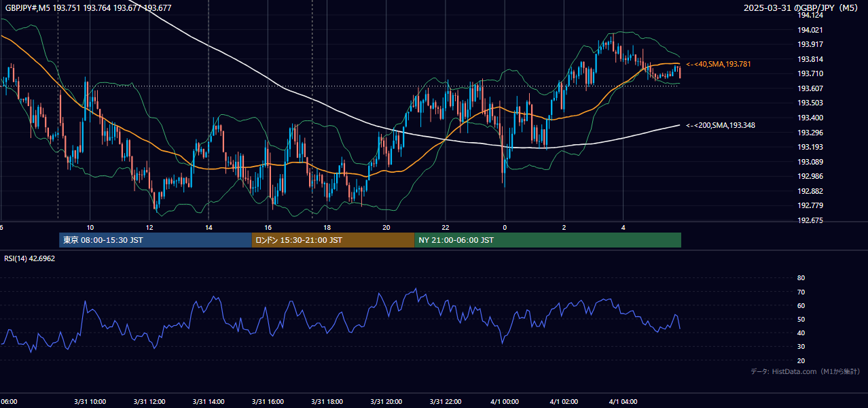Click RSI scale value 40
This screenshot has height=408, width=868.
(x=801, y=333)
